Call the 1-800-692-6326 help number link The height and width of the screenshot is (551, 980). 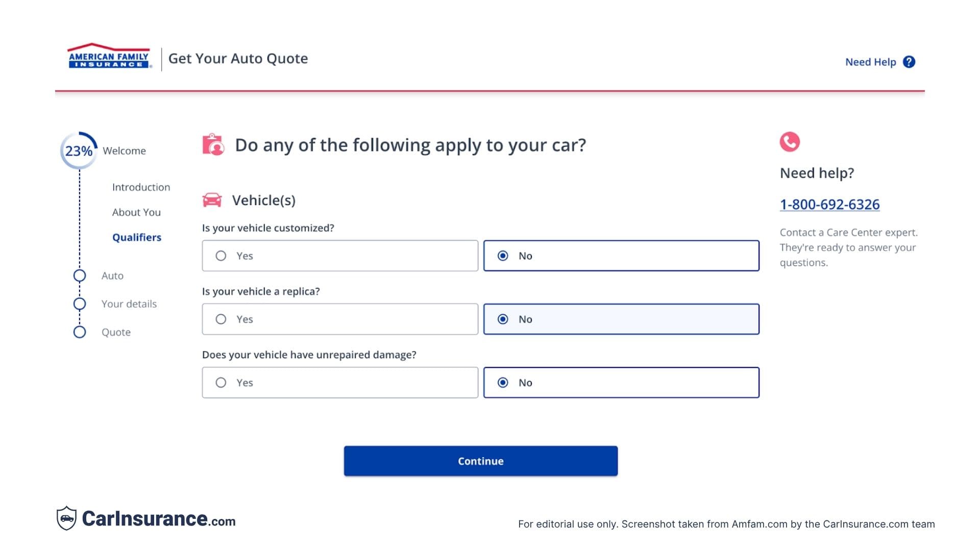click(829, 204)
